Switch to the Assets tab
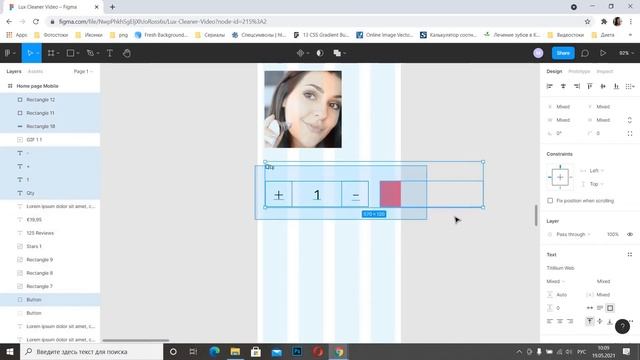This screenshot has width=640, height=360. 35,71
